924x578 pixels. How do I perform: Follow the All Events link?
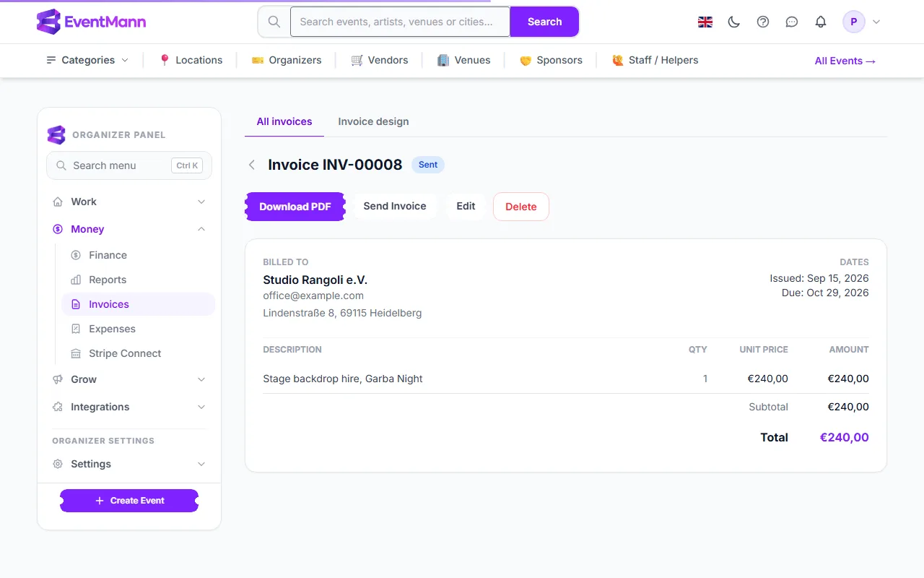click(x=845, y=61)
